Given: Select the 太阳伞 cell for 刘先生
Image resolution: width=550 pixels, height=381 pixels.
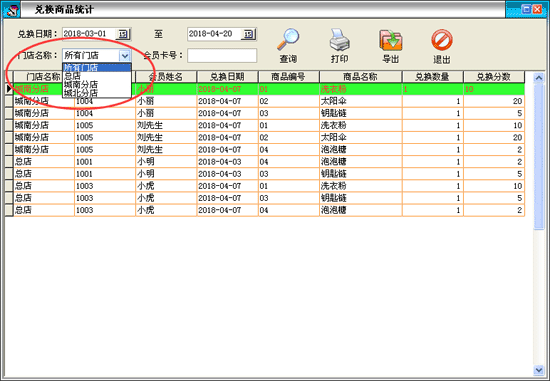Looking at the screenshot, I should pos(360,138).
